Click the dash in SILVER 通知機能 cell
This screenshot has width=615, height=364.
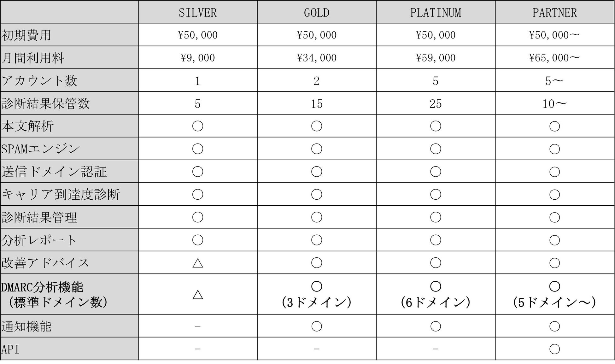pos(197,326)
